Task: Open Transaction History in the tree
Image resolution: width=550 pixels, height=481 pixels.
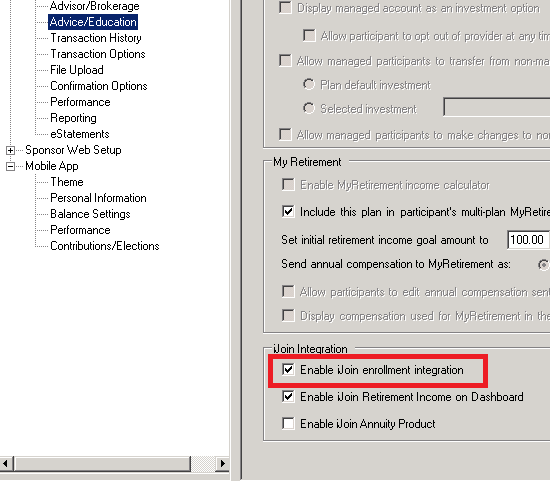Action: 96,38
